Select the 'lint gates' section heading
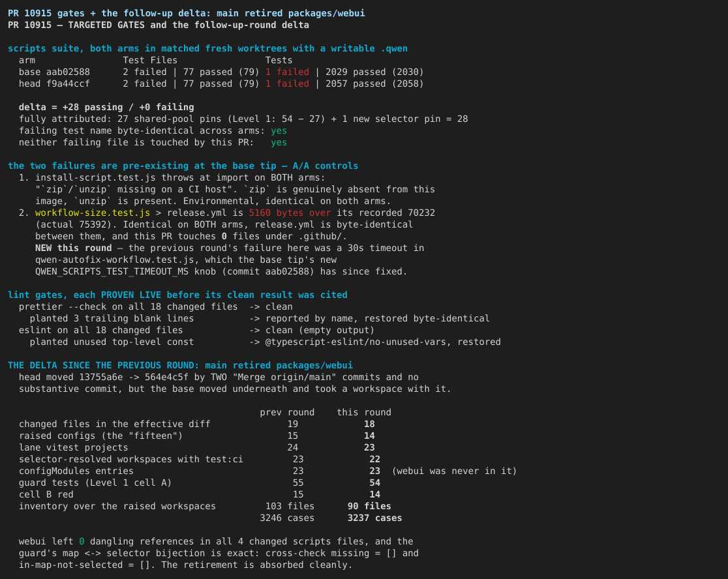The height and width of the screenshot is (579, 728). 177,295
